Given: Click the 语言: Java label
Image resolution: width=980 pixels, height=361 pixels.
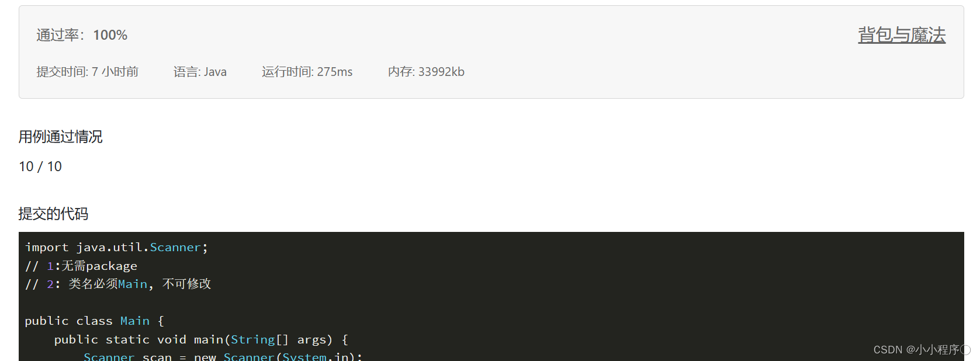Looking at the screenshot, I should coord(200,72).
